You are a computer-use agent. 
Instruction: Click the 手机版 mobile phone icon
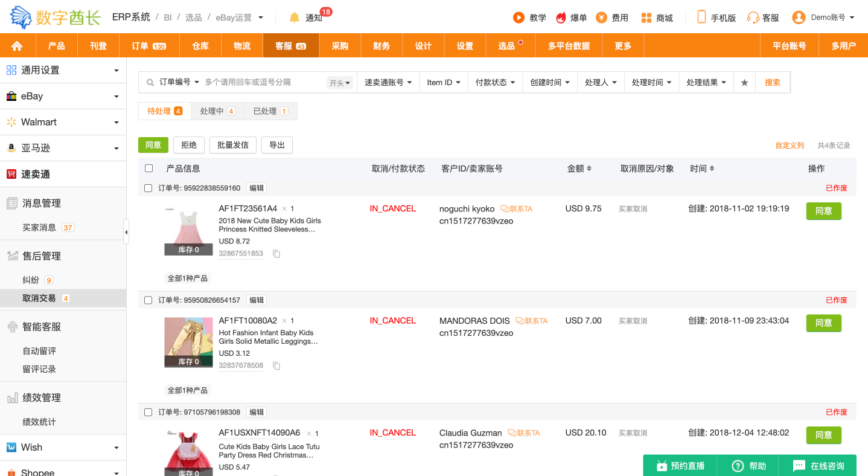701,18
